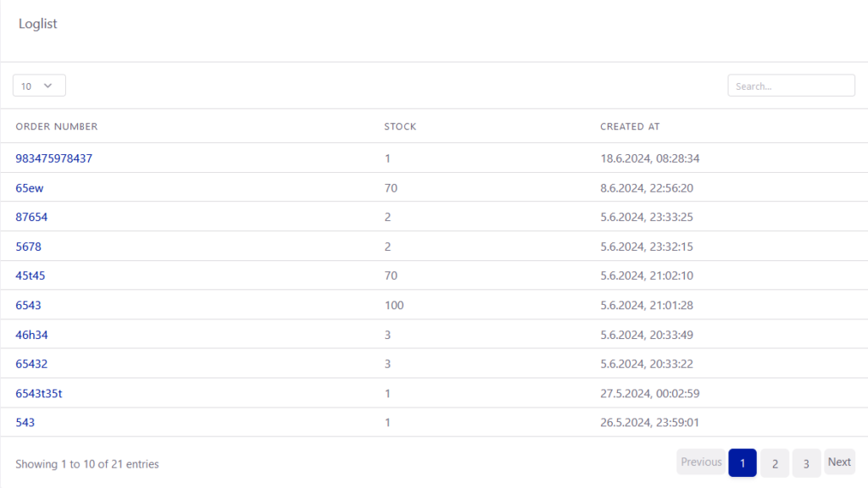Click order number 87654
The image size is (868, 488).
[31, 217]
